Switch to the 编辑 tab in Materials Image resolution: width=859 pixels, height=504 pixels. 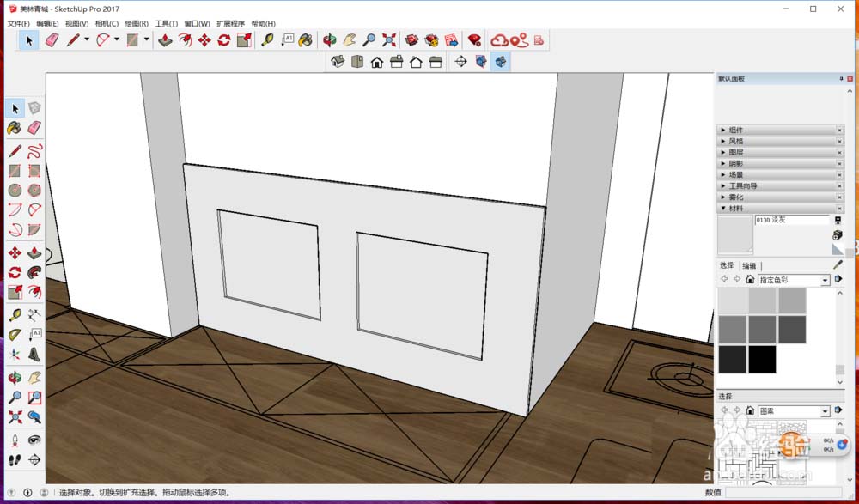coord(747,265)
